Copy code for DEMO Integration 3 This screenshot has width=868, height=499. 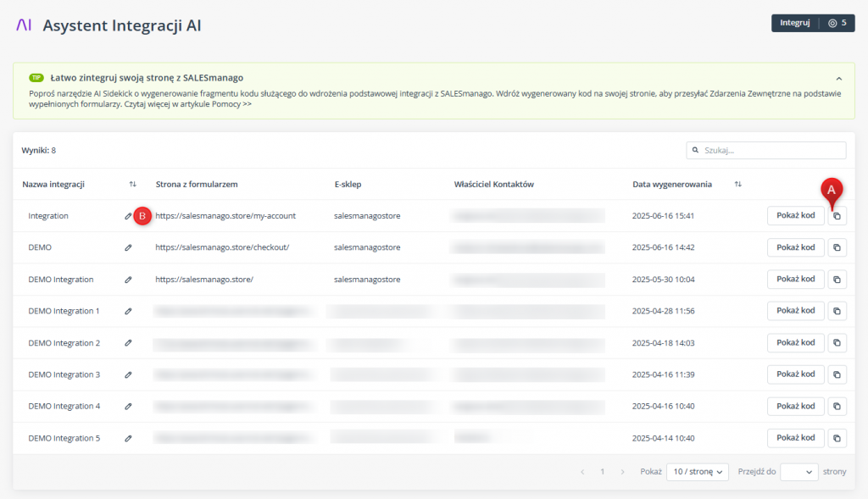(837, 374)
